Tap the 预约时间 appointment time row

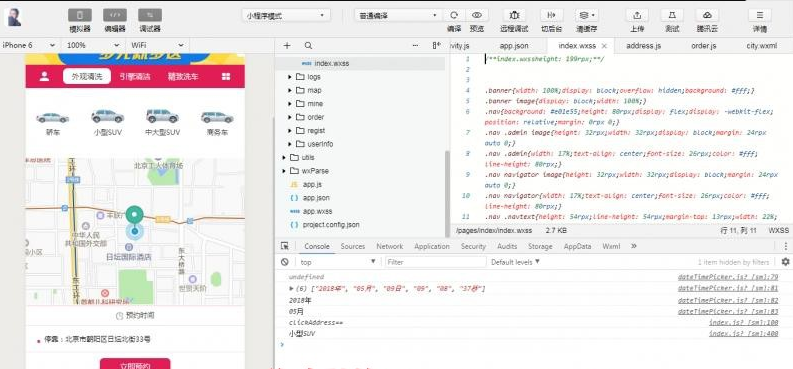(135, 315)
